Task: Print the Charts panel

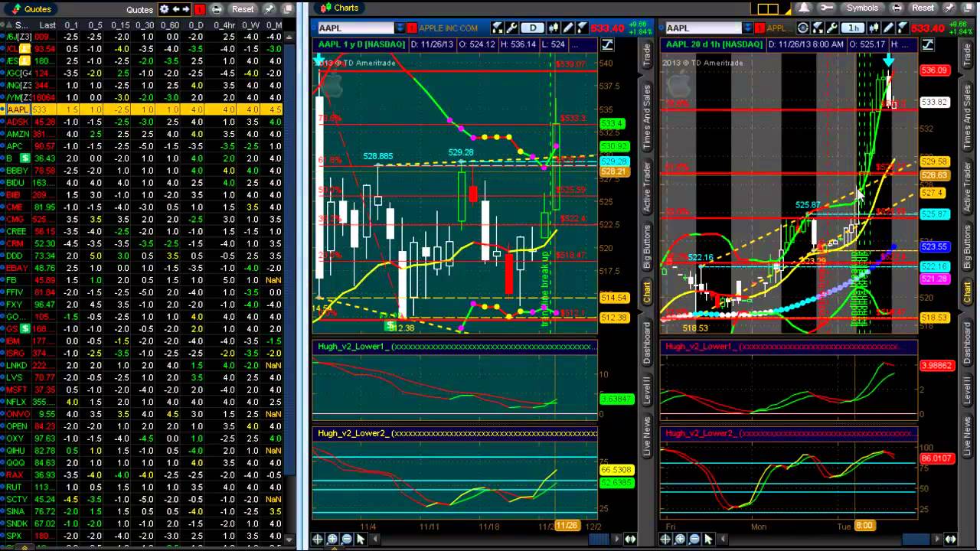Action: [x=897, y=8]
